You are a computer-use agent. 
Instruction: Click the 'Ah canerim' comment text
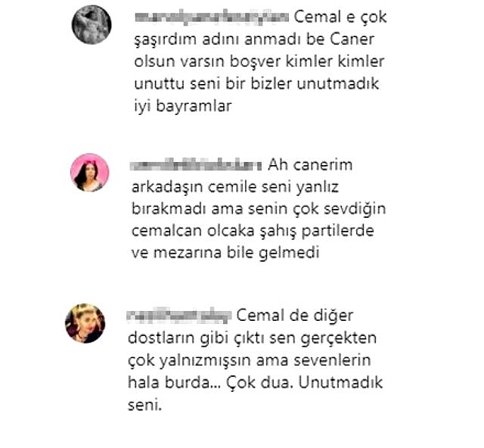pyautogui.click(x=310, y=165)
